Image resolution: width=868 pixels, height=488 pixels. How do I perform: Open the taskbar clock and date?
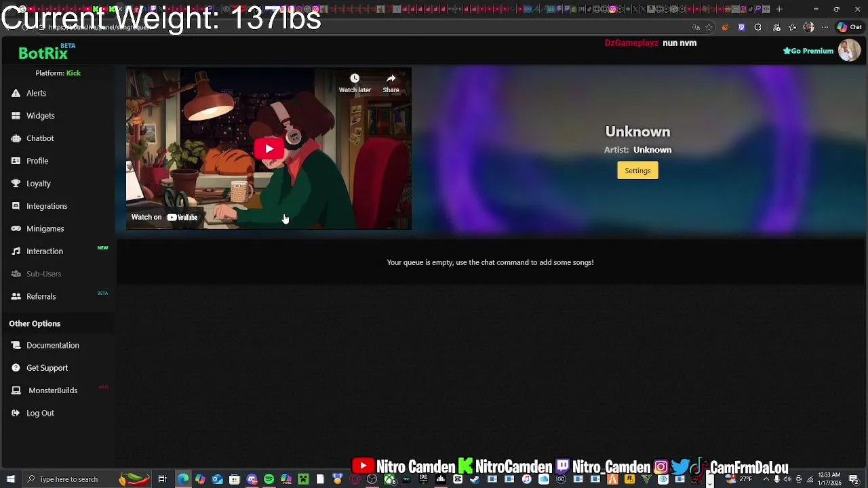[x=829, y=479]
